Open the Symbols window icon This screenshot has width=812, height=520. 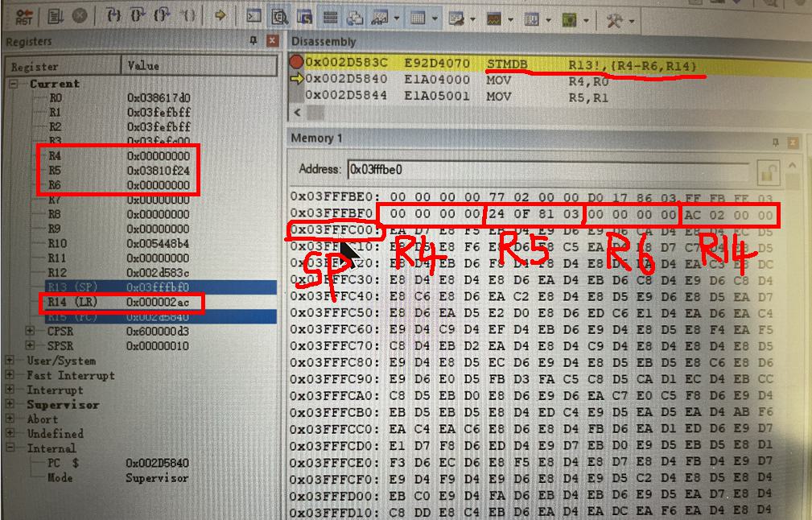[304, 18]
